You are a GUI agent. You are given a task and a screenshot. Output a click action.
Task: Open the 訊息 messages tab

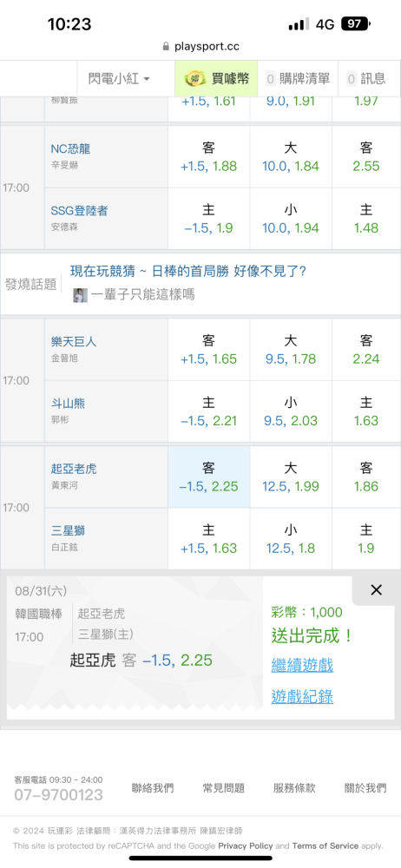click(365, 79)
